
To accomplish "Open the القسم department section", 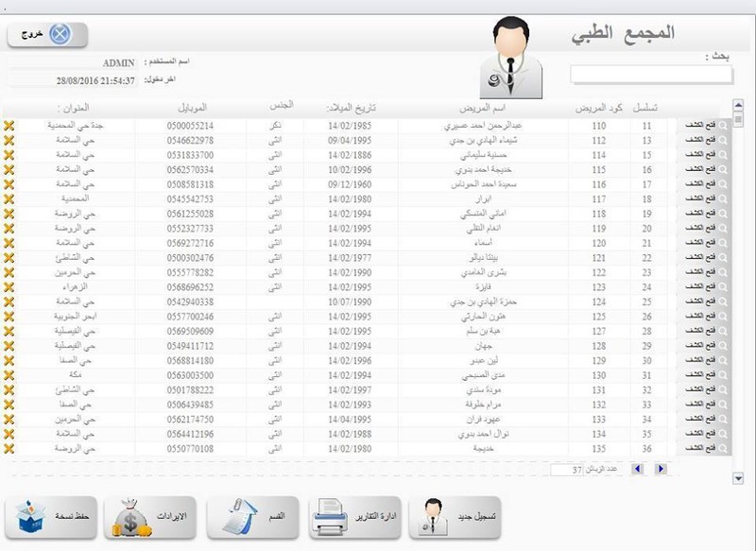I will (x=254, y=517).
